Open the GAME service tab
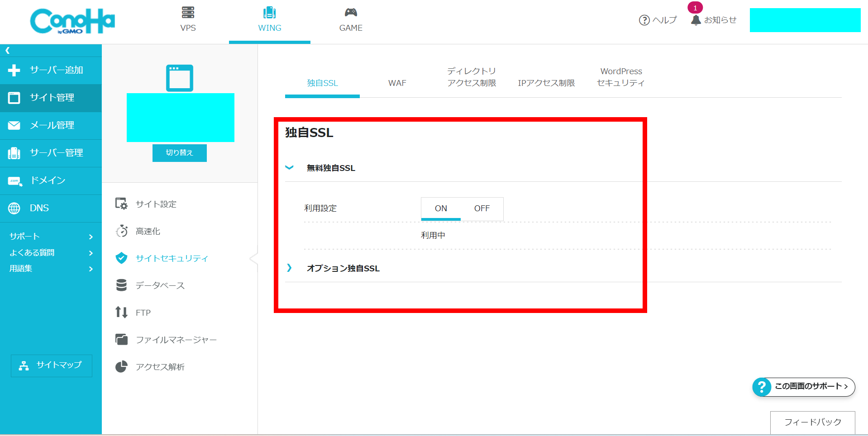Image resolution: width=868 pixels, height=436 pixels. click(351, 19)
